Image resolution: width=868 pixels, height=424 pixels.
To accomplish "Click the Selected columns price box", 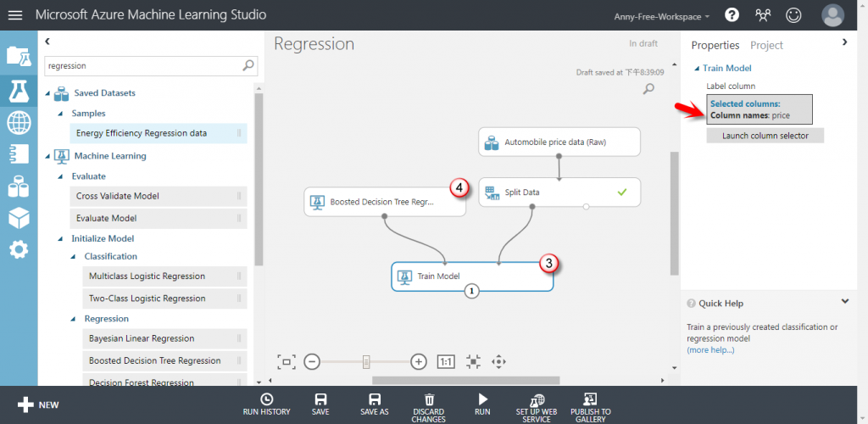I will (x=759, y=109).
